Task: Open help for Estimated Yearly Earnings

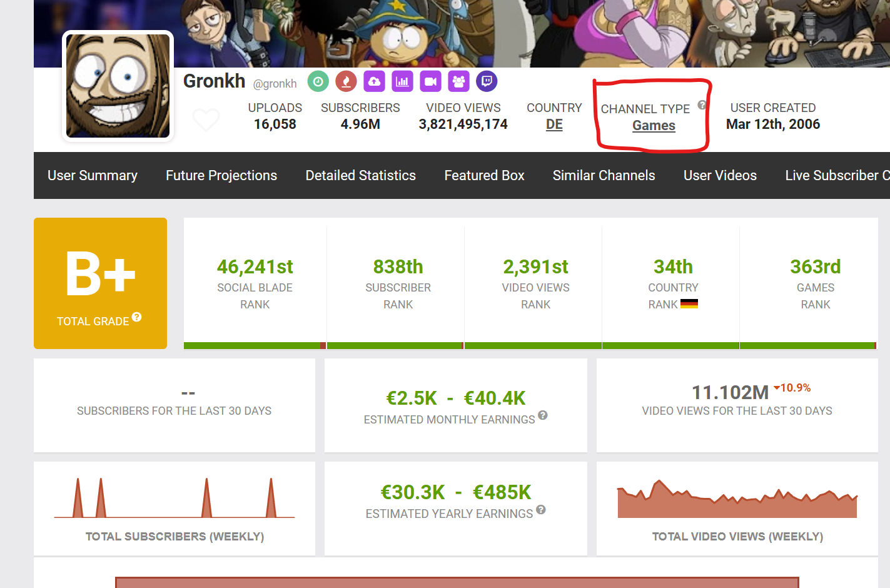Action: (541, 510)
